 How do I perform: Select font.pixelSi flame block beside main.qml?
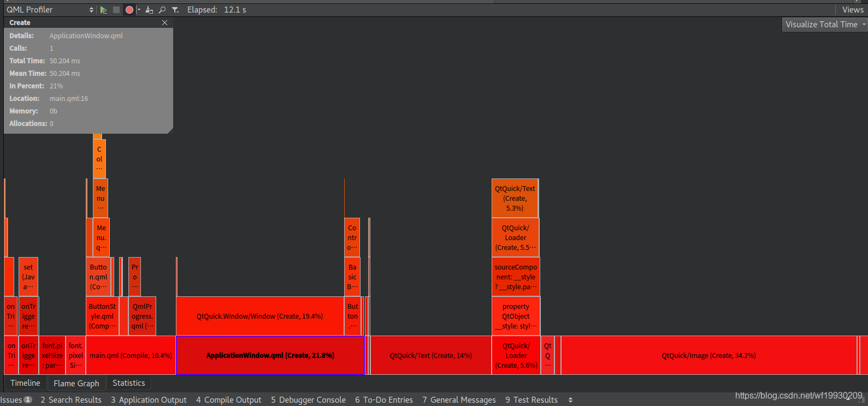pos(76,355)
